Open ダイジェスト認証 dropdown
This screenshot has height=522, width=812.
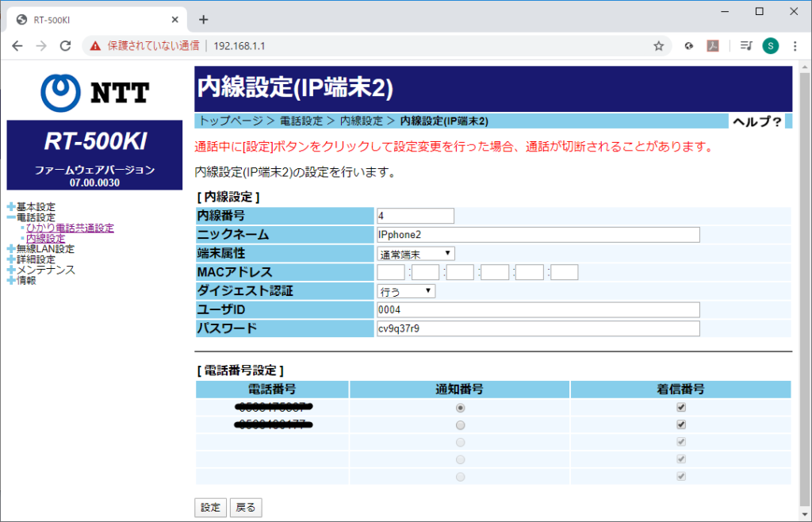pyautogui.click(x=406, y=291)
